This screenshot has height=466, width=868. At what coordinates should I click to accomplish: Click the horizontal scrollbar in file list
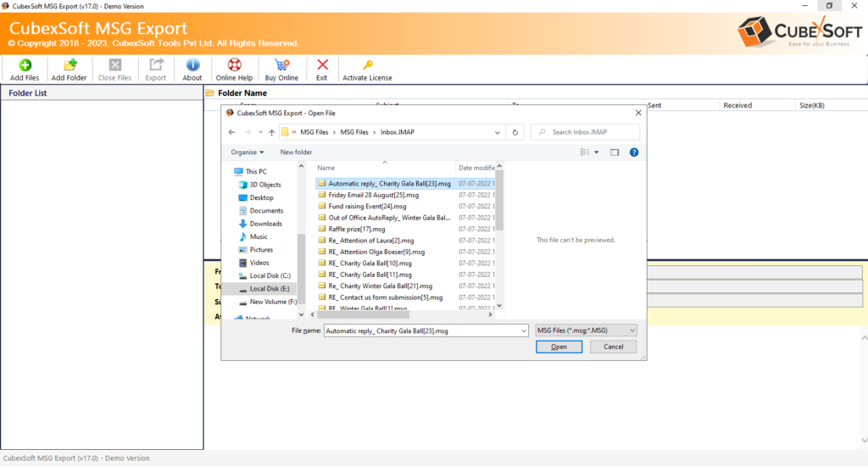363,314
